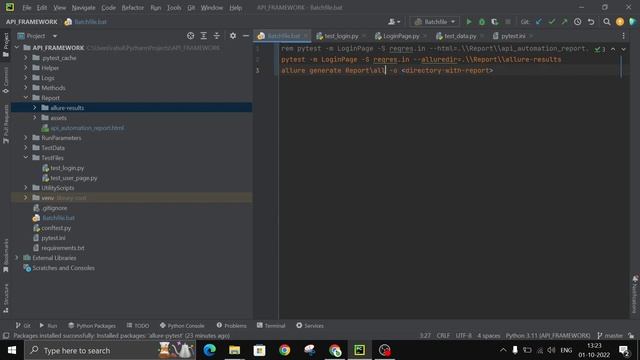Open the TODO tool window
This screenshot has height=360, width=640.
138,325
